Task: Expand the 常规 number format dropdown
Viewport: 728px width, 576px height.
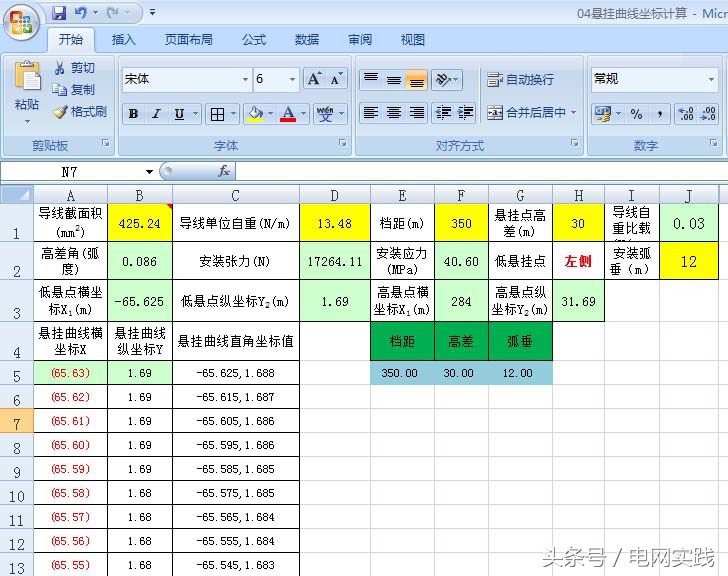Action: [711, 79]
